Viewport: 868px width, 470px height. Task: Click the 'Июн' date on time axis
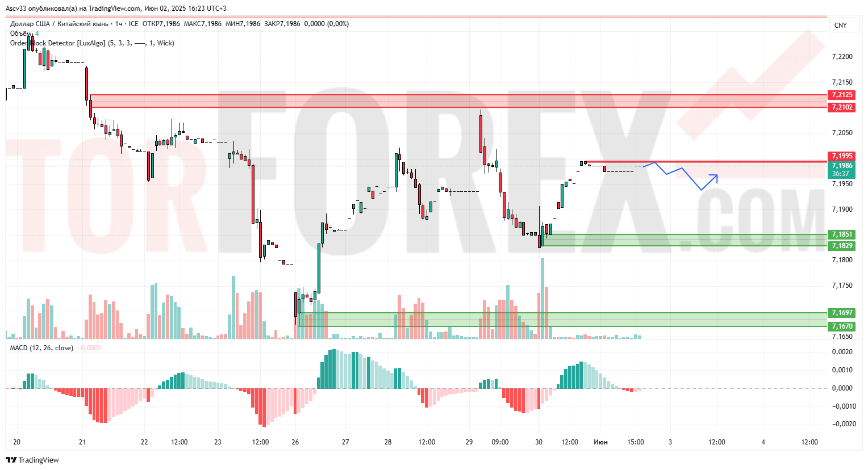(x=600, y=442)
